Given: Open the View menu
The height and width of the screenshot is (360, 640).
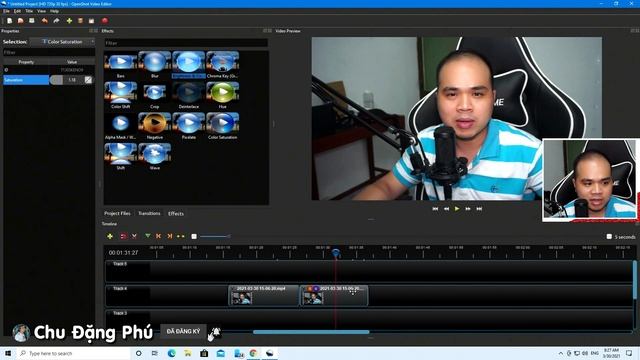Looking at the screenshot, I should [41, 11].
